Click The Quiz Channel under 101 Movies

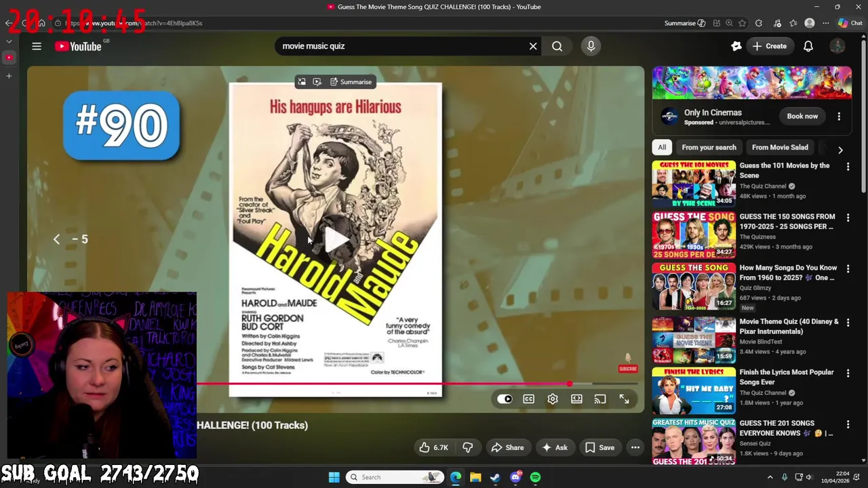click(x=763, y=186)
